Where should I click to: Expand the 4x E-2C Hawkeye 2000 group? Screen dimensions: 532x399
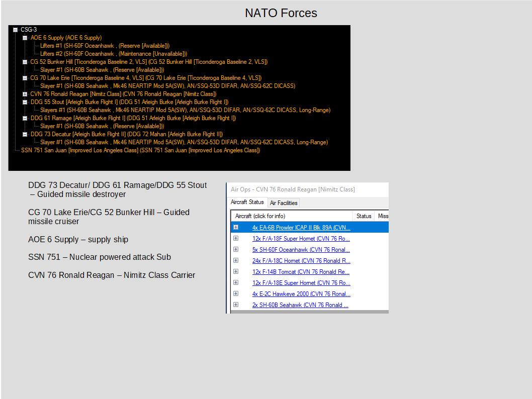tap(236, 293)
